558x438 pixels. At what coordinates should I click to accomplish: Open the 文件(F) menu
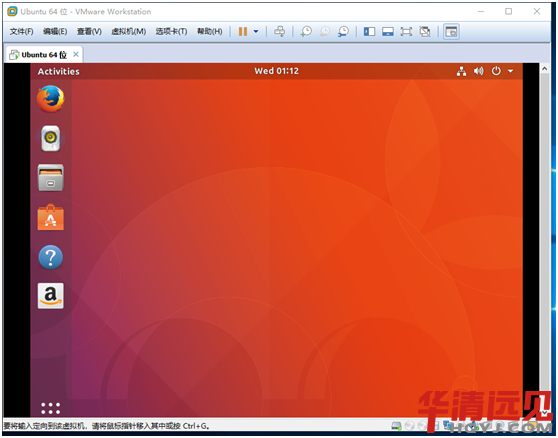[21, 31]
